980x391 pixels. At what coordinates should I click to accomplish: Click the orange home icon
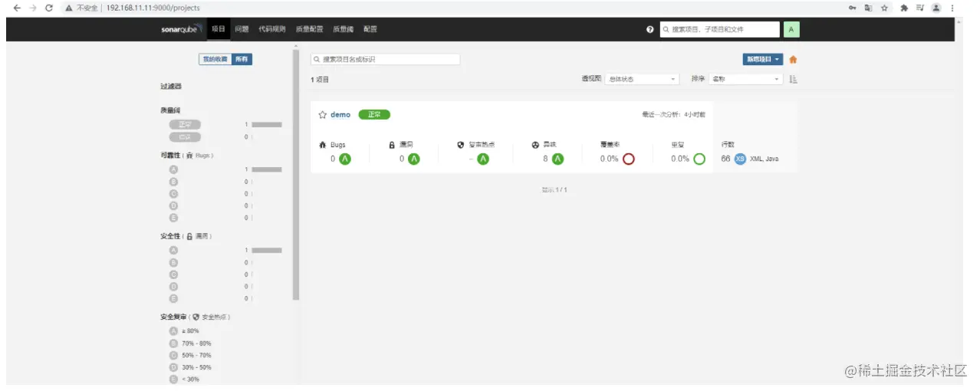(x=793, y=59)
